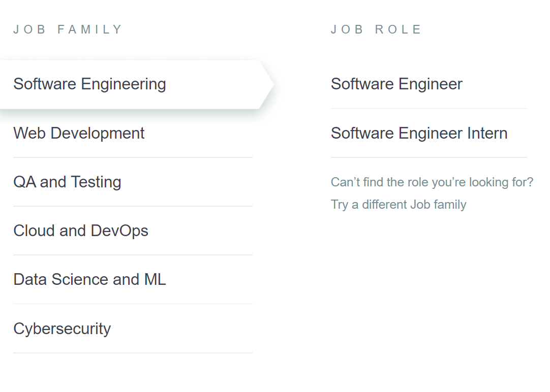550x392 pixels.
Task: Click divider line beneath Cybersecurity
Action: 133,353
